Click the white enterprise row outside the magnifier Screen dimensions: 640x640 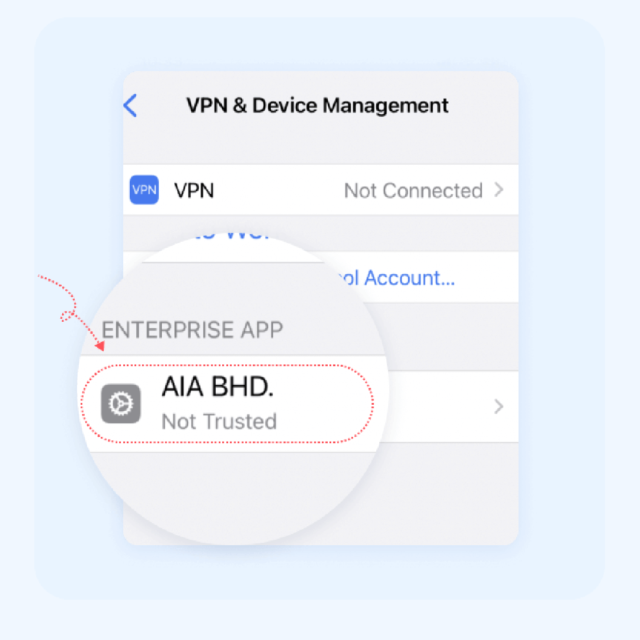(451, 407)
